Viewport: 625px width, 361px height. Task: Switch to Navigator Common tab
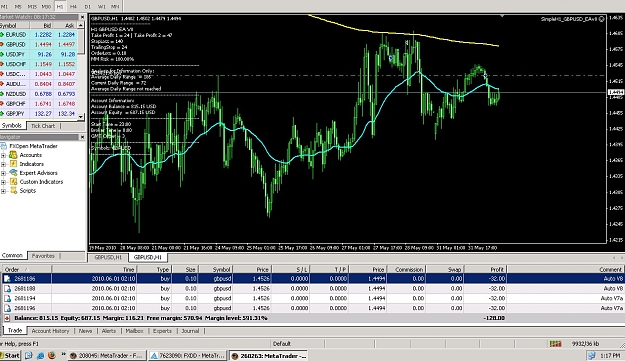[x=13, y=255]
